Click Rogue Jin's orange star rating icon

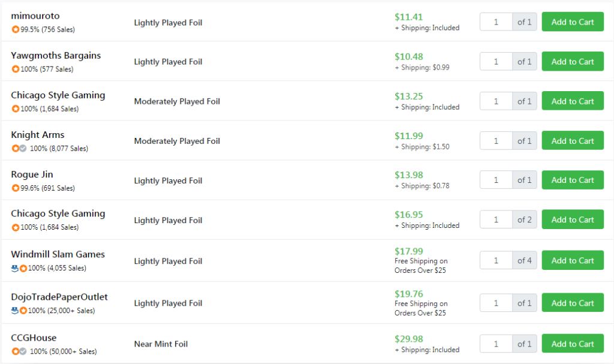coord(15,188)
